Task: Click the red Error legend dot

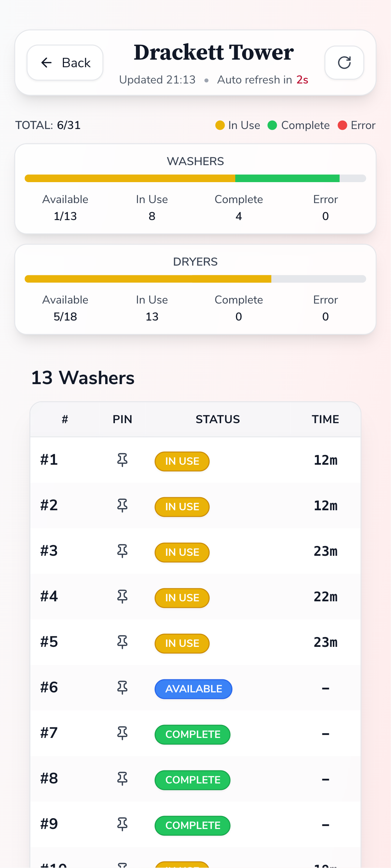Action: 342,125
